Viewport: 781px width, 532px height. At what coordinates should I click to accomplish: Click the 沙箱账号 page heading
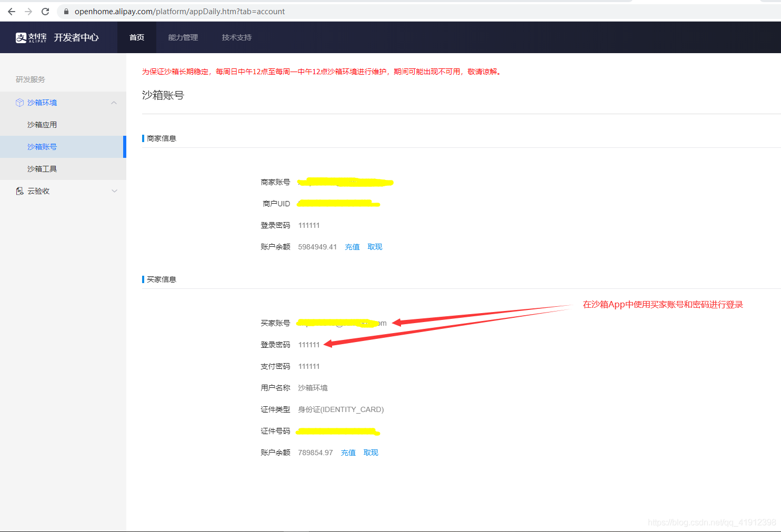click(163, 95)
